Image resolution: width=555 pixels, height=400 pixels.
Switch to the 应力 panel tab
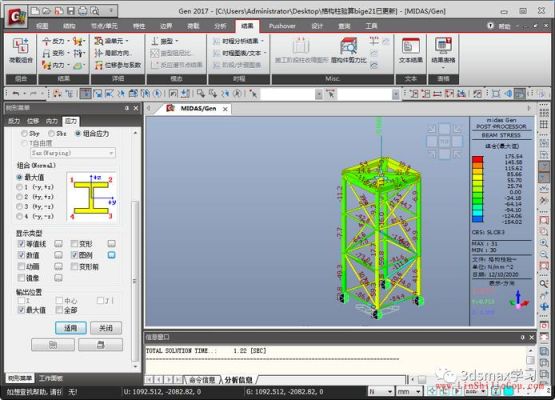click(x=70, y=121)
